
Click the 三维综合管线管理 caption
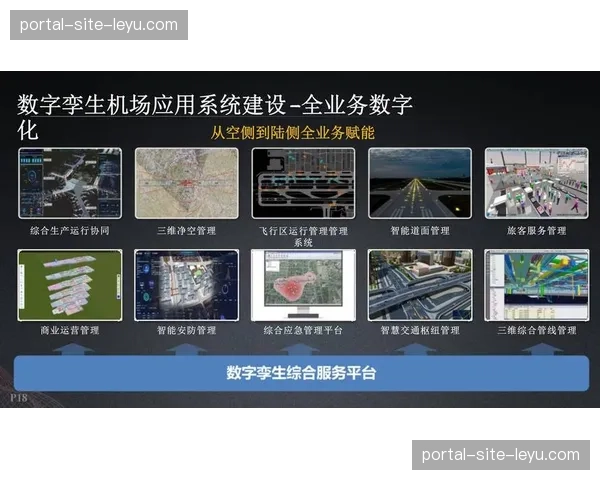(536, 330)
